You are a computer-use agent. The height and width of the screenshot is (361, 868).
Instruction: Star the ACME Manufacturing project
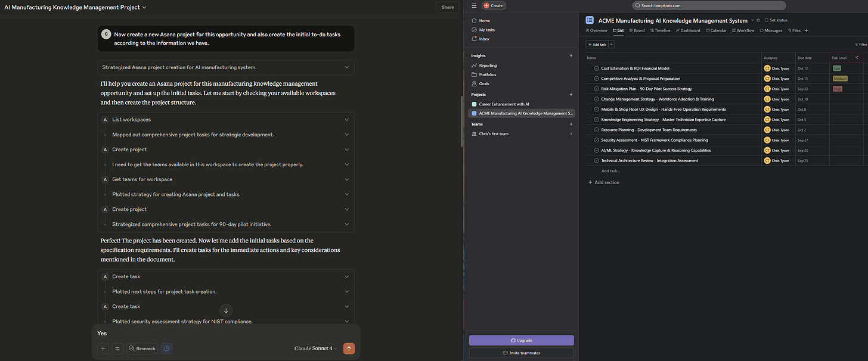pos(758,20)
